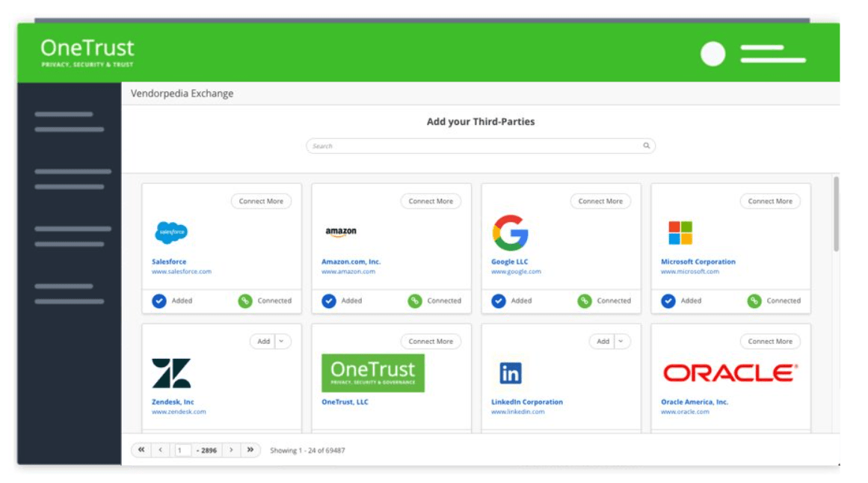
Task: Click Add button on LinkedIn card
Action: pos(603,341)
